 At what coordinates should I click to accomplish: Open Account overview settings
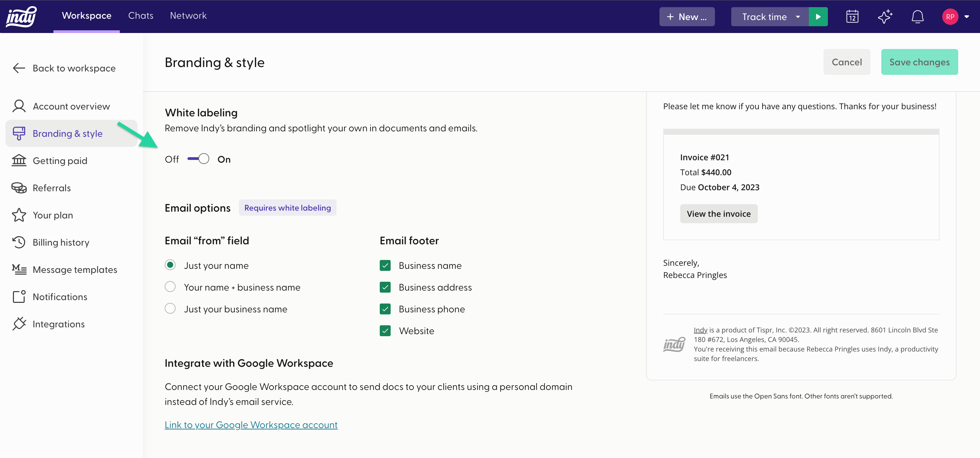click(x=71, y=106)
